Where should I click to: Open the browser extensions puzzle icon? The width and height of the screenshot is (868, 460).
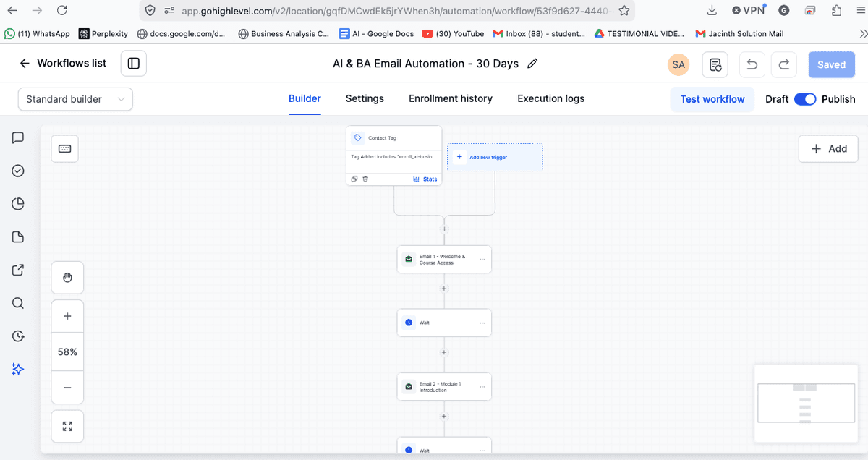click(x=837, y=10)
